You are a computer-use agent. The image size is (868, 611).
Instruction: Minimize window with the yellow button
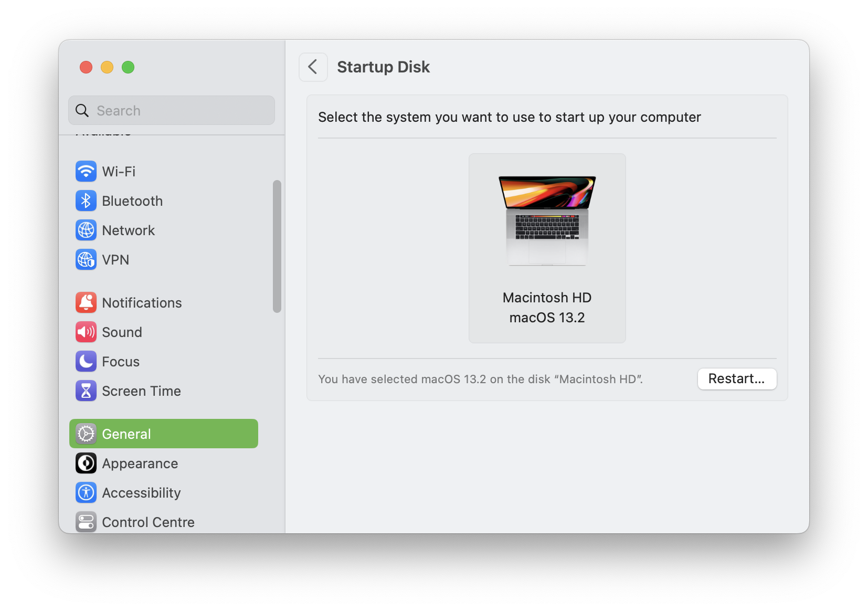(107, 67)
